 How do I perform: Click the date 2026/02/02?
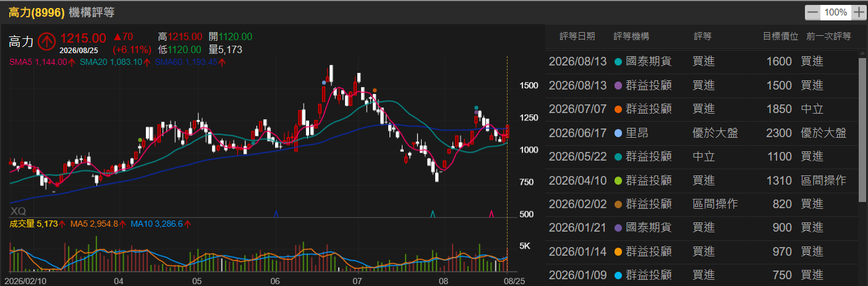(x=579, y=204)
